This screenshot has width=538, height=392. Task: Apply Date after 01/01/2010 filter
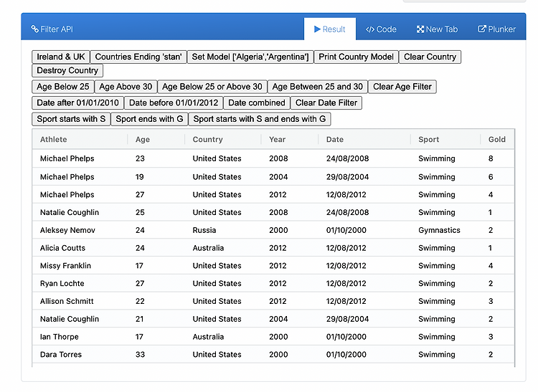tap(77, 102)
